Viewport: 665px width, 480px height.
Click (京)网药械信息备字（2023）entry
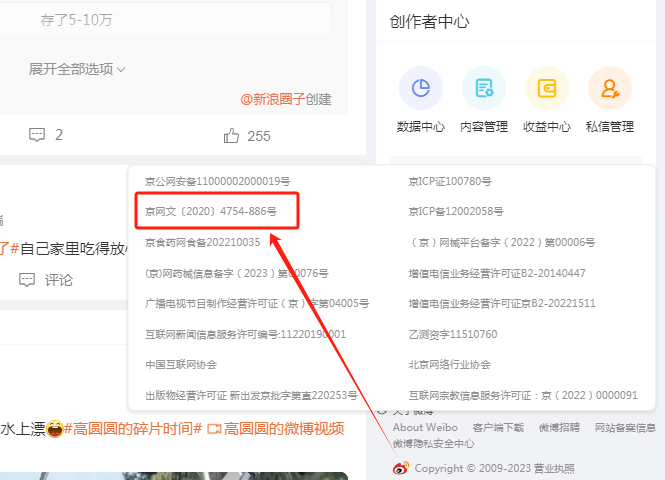237,273
